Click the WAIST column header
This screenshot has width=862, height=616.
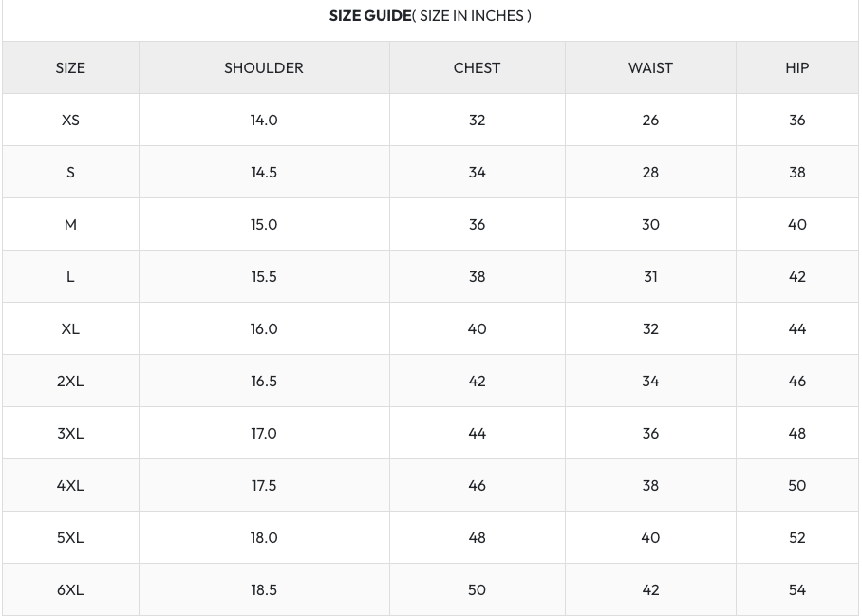[650, 68]
